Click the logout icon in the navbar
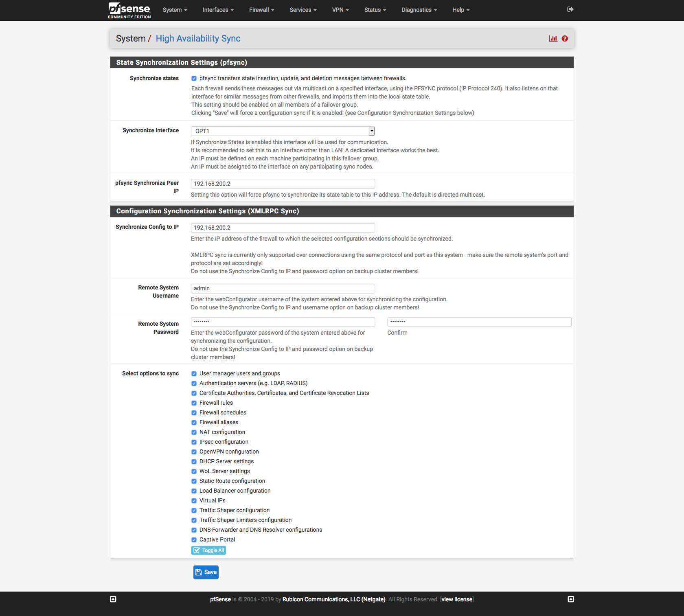This screenshot has width=684, height=616. click(570, 9)
